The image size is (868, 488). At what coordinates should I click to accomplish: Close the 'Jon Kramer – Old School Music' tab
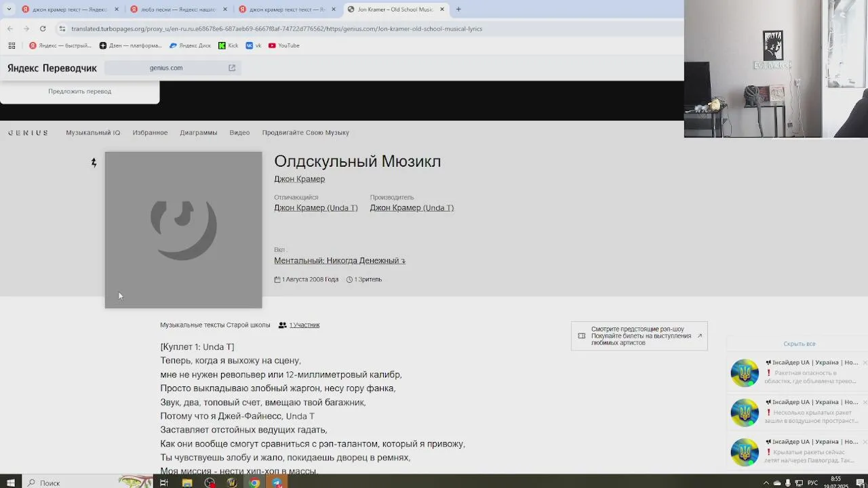(x=442, y=9)
